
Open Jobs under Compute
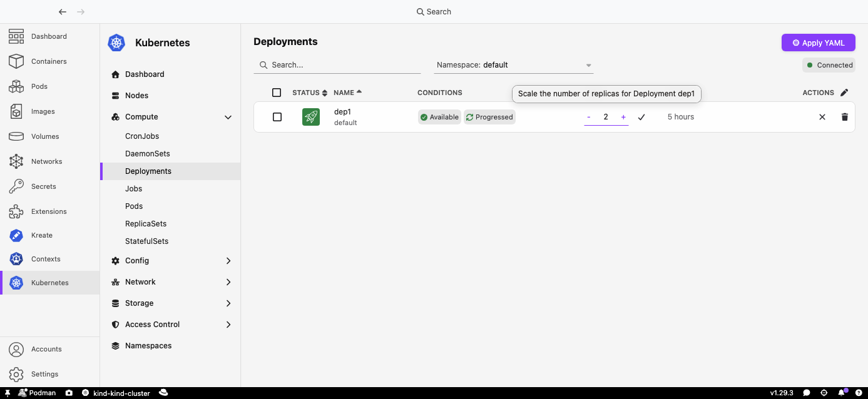click(x=134, y=189)
